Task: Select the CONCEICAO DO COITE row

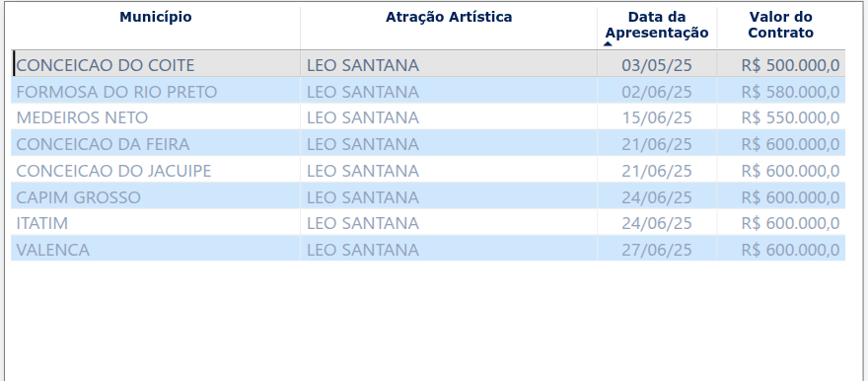Action: pos(428,65)
